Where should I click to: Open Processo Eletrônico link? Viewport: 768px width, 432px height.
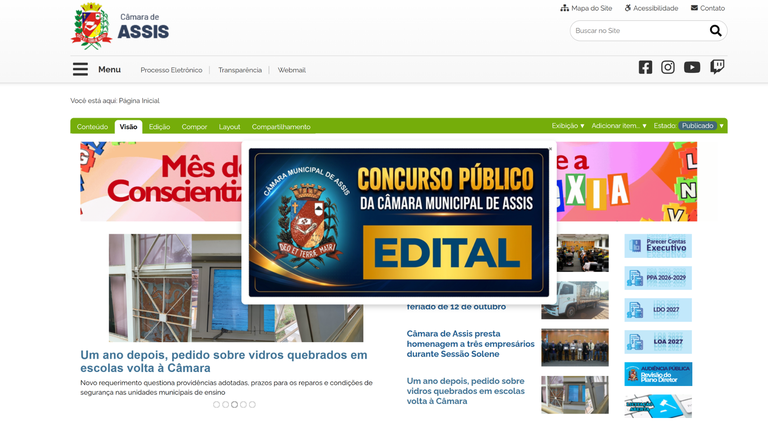pos(171,70)
